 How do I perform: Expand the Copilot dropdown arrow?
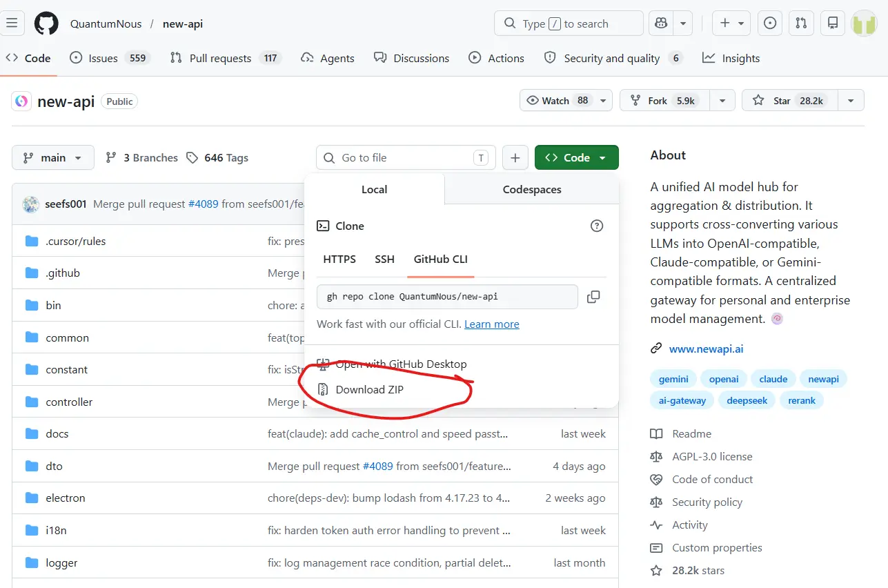[x=682, y=23]
